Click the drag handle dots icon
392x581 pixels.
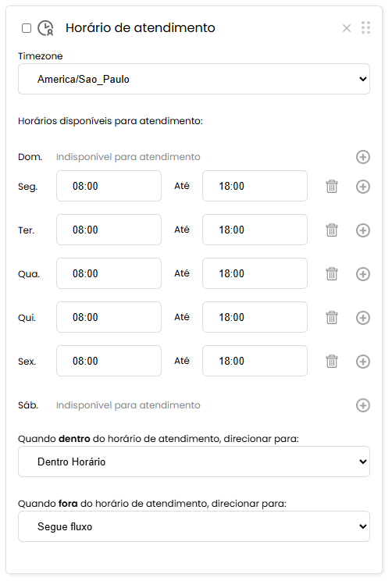tap(365, 28)
